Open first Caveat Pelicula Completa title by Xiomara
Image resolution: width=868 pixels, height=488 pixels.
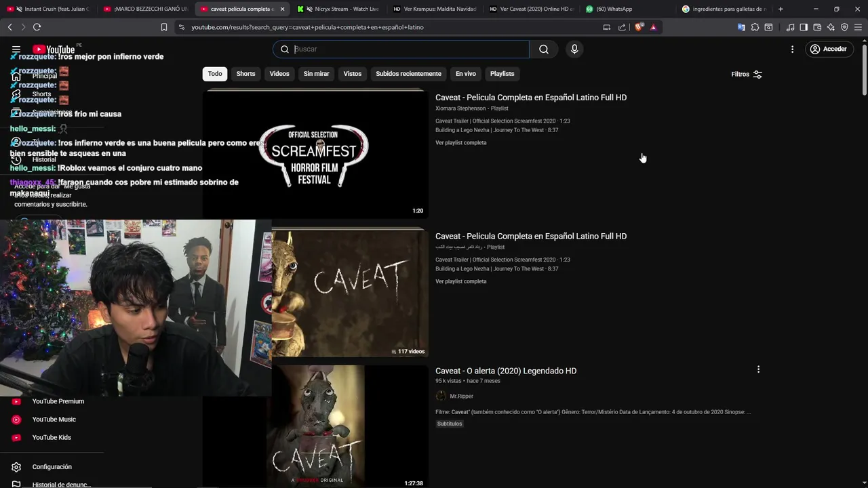pyautogui.click(x=531, y=98)
